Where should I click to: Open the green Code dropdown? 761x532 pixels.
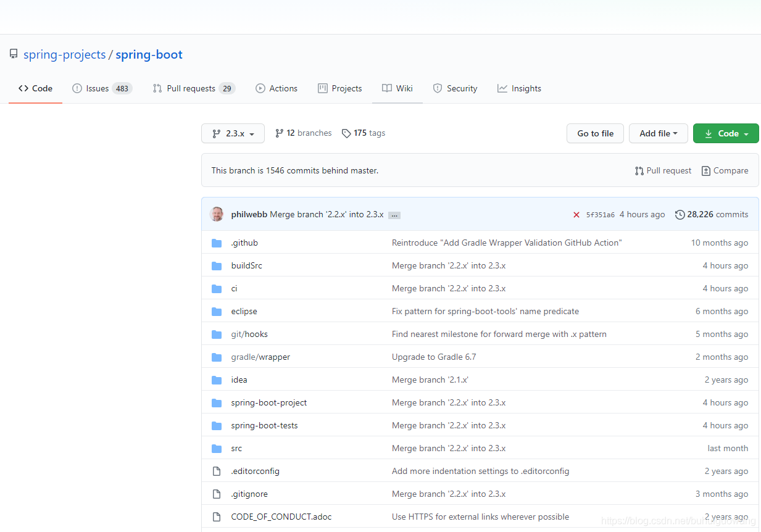(726, 133)
